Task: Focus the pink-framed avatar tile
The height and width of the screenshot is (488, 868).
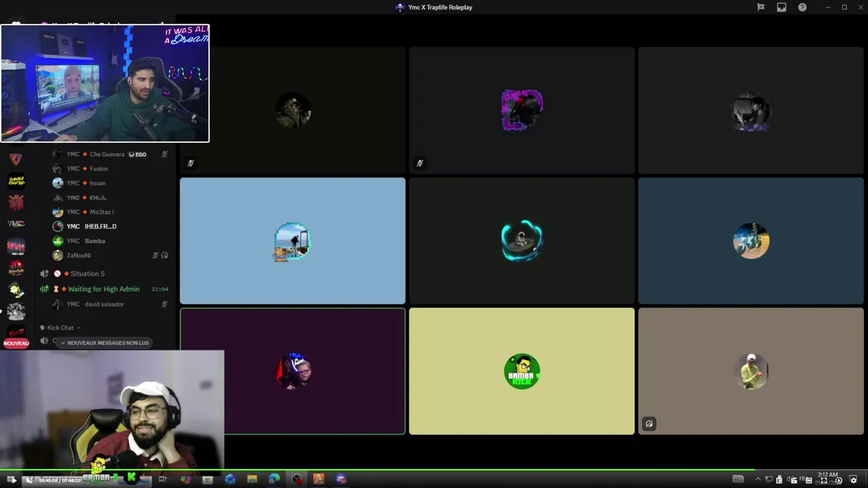Action: (x=521, y=110)
